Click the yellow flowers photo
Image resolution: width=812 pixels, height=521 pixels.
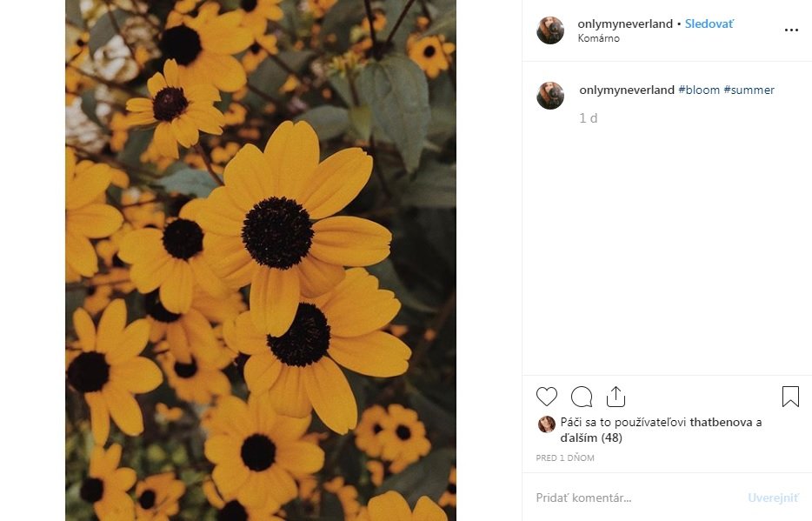point(261,261)
